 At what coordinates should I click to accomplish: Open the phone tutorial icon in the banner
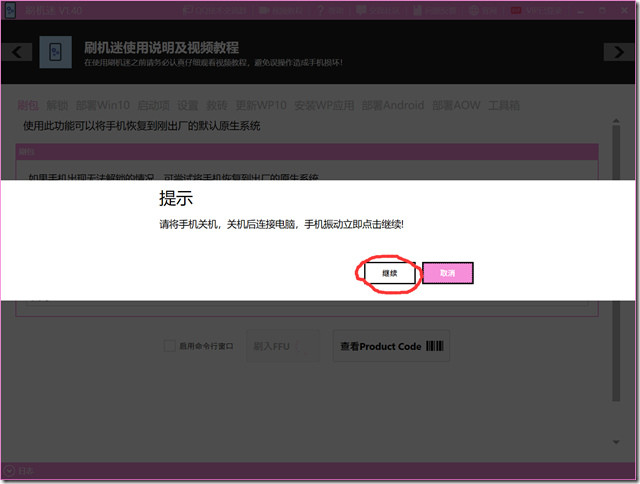[55, 53]
